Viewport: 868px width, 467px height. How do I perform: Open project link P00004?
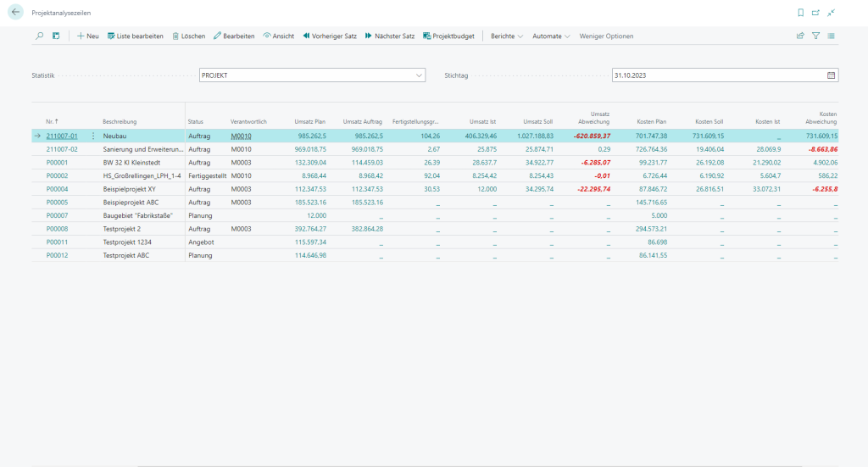(57, 189)
